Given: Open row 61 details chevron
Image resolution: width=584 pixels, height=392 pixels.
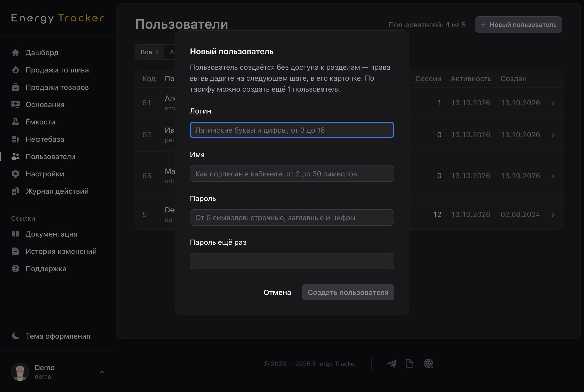Looking at the screenshot, I should pyautogui.click(x=553, y=103).
